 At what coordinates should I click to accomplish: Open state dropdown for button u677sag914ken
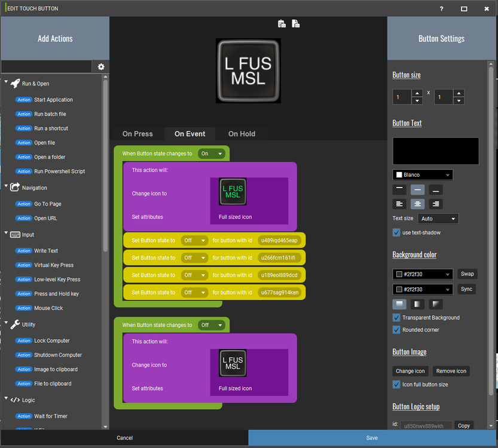click(x=195, y=293)
